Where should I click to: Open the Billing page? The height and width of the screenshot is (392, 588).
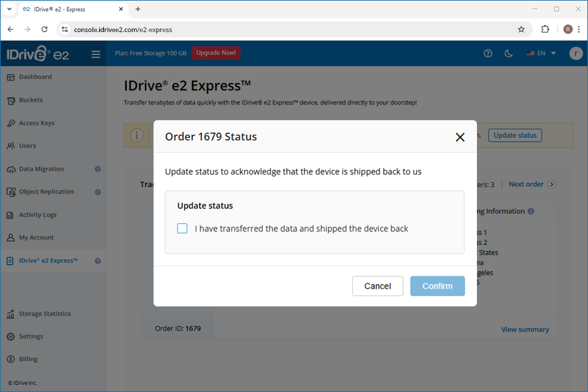28,359
